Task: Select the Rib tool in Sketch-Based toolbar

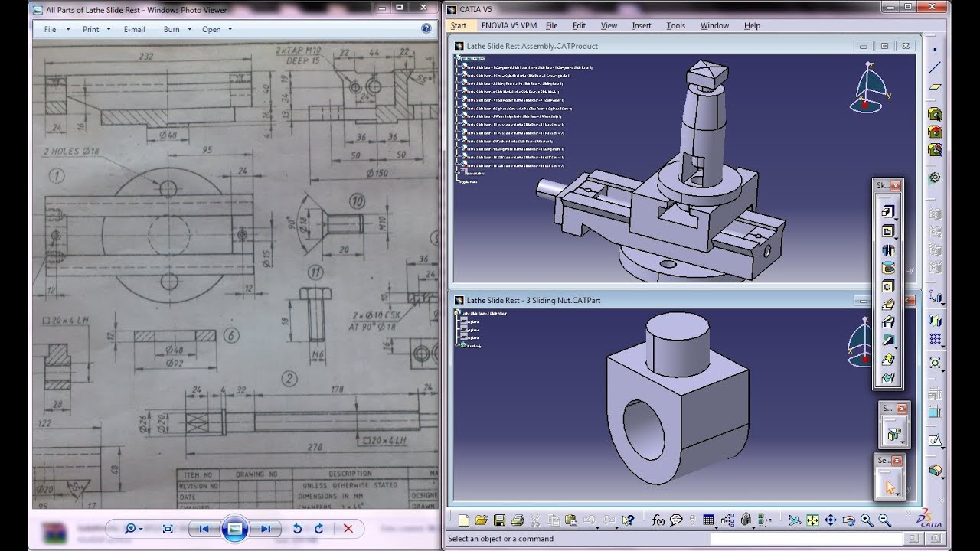Action: pos(888,305)
